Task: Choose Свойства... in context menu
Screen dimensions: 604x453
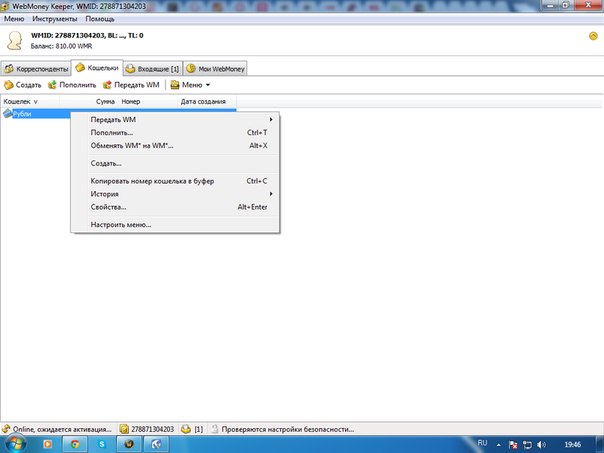Action: [175, 207]
